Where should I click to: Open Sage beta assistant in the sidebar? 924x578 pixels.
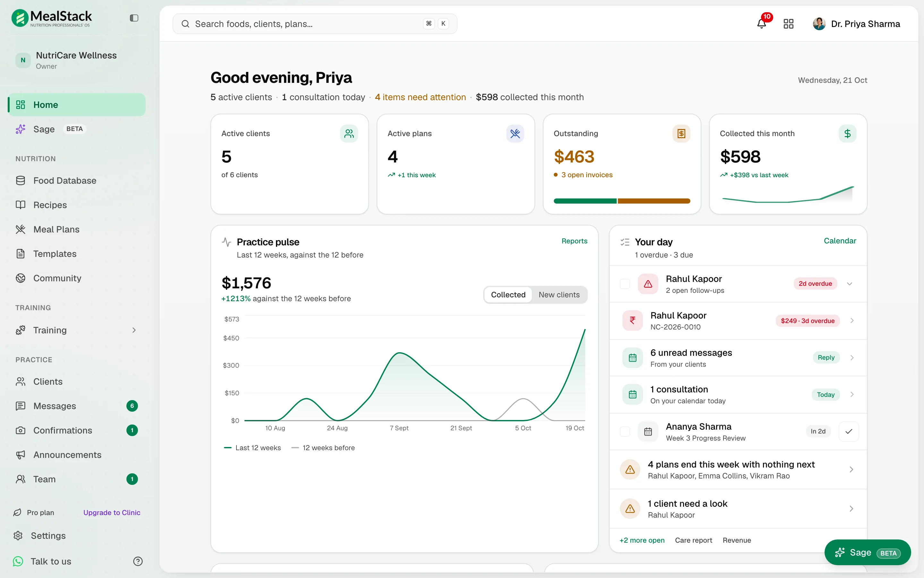(x=76, y=129)
